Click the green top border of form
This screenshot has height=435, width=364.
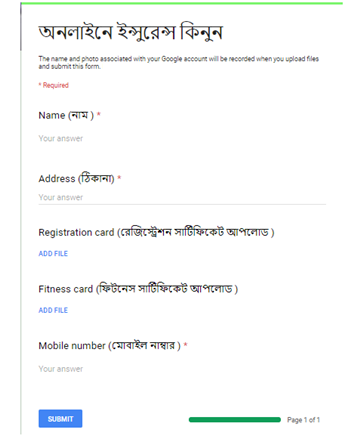pyautogui.click(x=182, y=3)
